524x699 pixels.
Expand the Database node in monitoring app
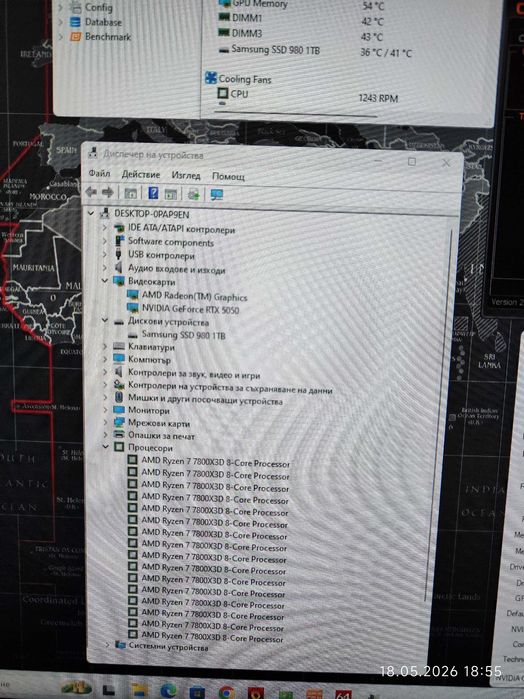pyautogui.click(x=61, y=21)
